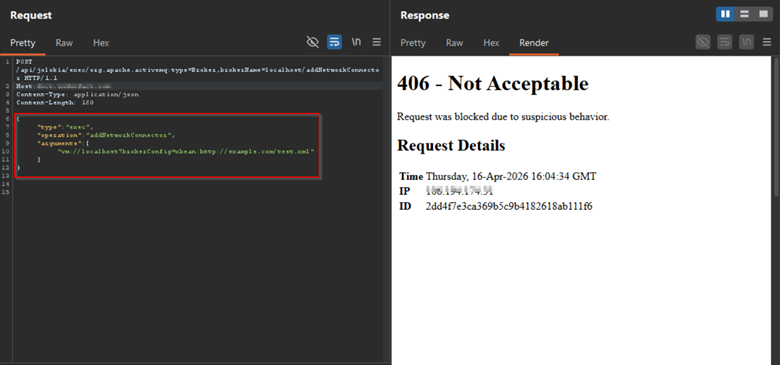Click the request ID value 2dd4f7e3ca369...
Screen dimensions: 780x365
coord(509,206)
